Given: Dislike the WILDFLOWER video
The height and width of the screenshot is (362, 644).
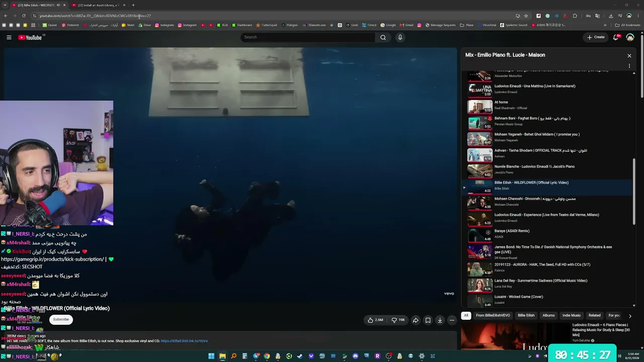Looking at the screenshot, I should (x=398, y=320).
